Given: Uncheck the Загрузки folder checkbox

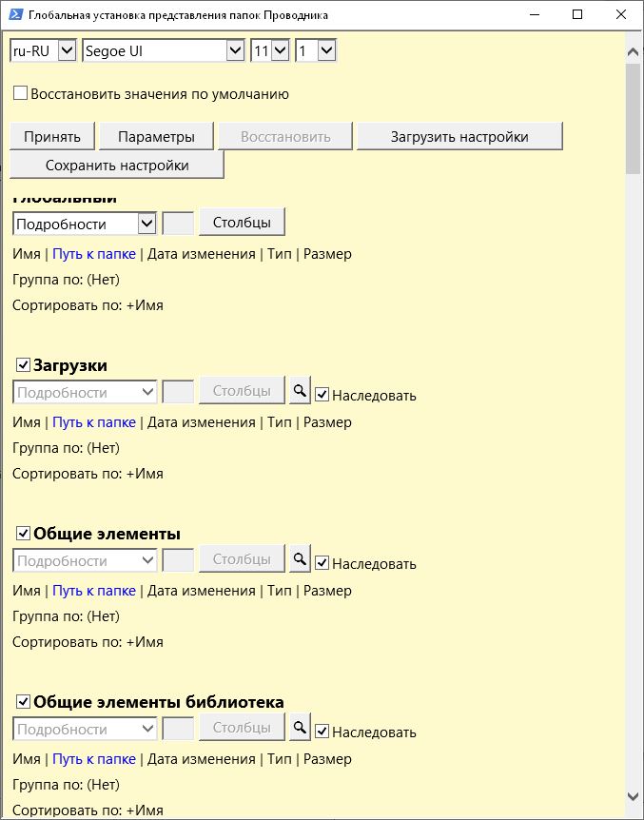Looking at the screenshot, I should point(23,365).
